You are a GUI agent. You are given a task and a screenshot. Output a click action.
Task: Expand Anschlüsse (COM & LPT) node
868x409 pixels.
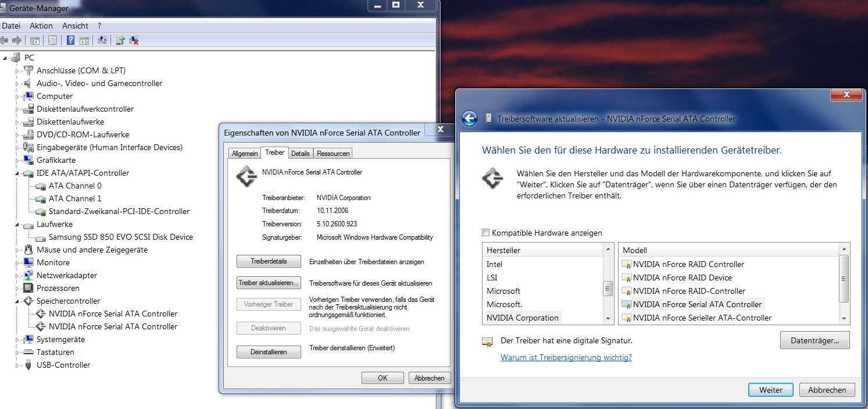[x=17, y=70]
